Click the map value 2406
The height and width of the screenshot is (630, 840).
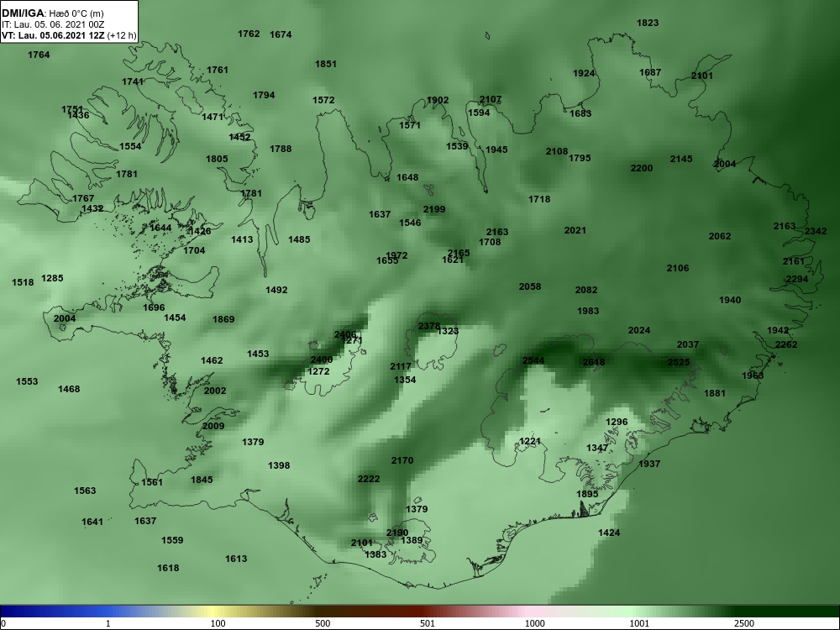click(345, 335)
